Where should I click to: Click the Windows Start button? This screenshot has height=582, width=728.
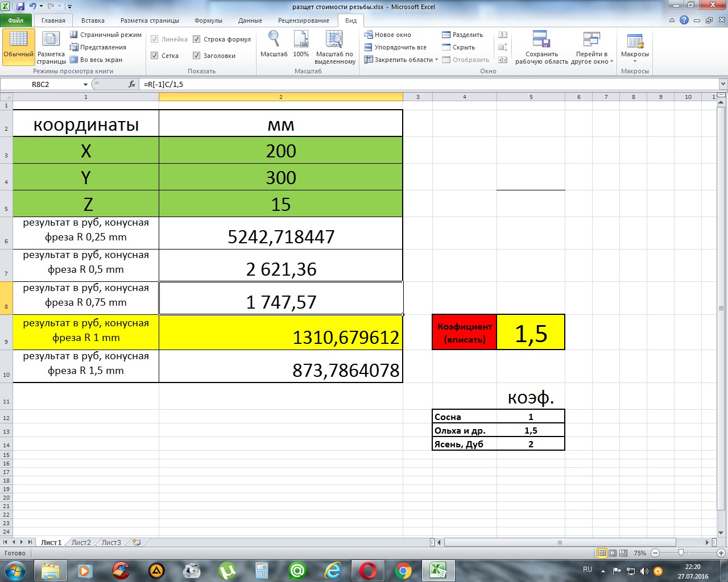coord(15,570)
